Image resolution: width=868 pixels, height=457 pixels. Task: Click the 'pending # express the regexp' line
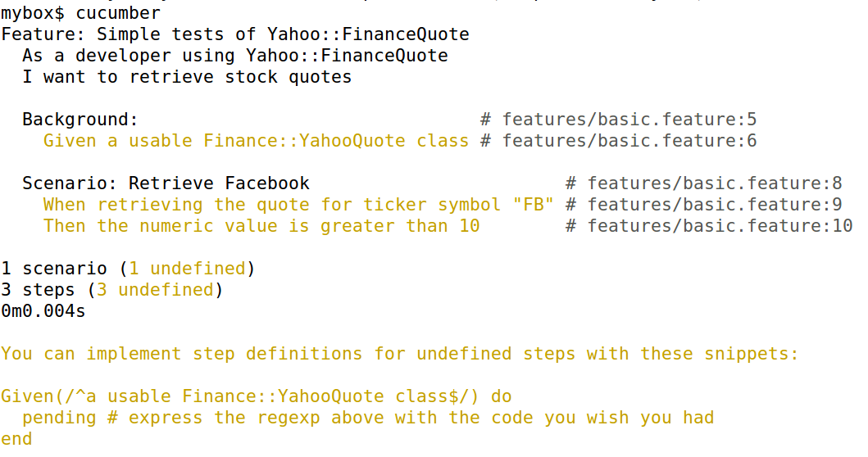coord(368,418)
